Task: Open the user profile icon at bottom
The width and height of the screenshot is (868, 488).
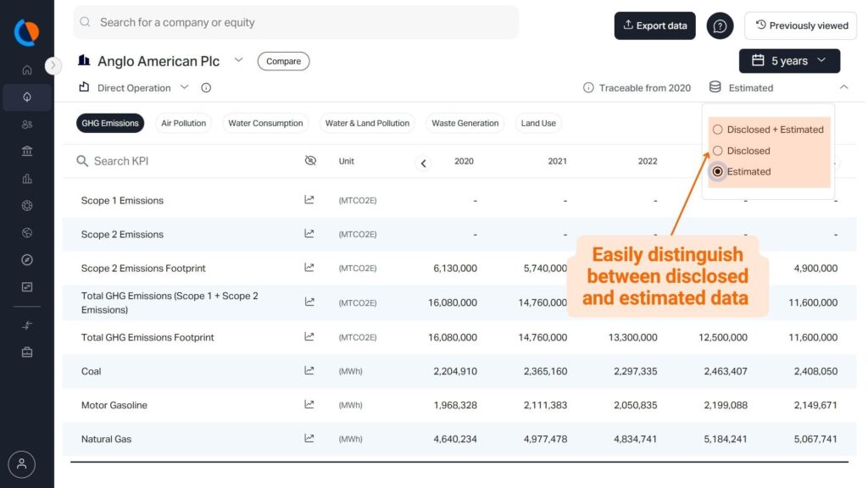Action: tap(22, 464)
